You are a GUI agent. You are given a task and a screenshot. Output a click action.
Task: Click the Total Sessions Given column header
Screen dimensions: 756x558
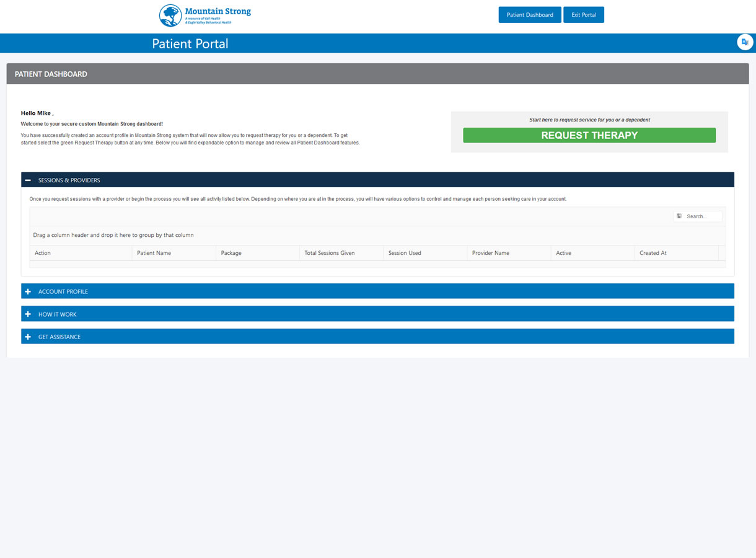pos(329,253)
